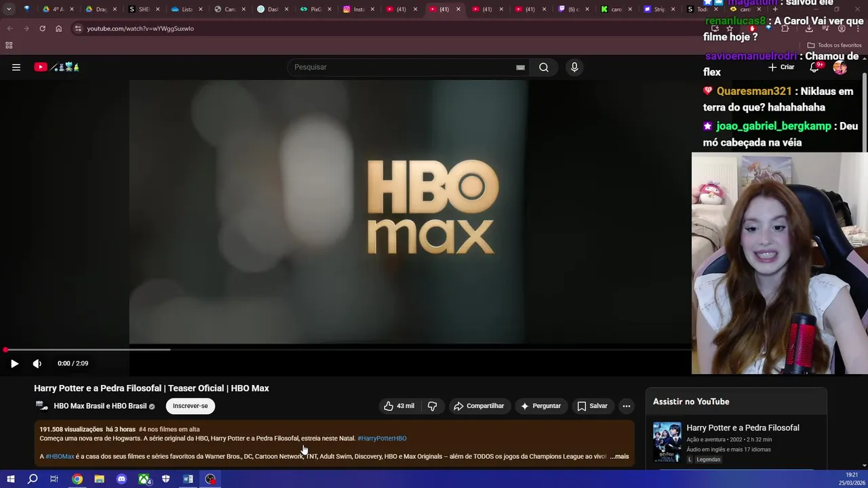Open the Harry Potter e a Pedra Filosofal movie title

tap(743, 428)
